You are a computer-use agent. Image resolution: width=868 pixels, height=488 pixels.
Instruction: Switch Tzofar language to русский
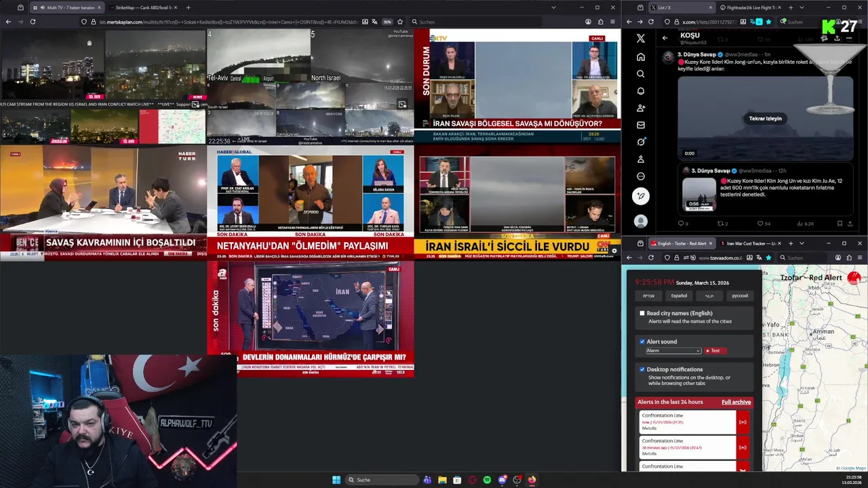click(740, 296)
